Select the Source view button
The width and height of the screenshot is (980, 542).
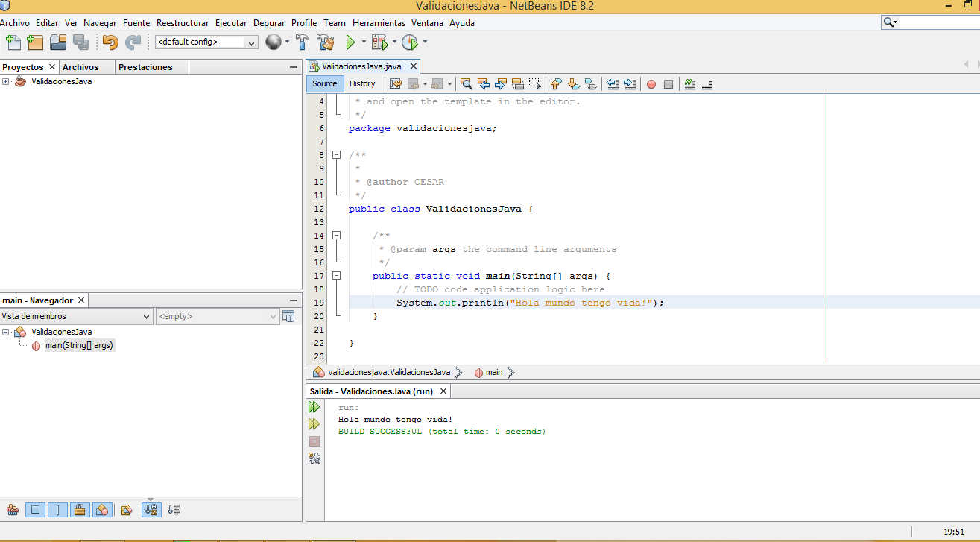click(325, 83)
